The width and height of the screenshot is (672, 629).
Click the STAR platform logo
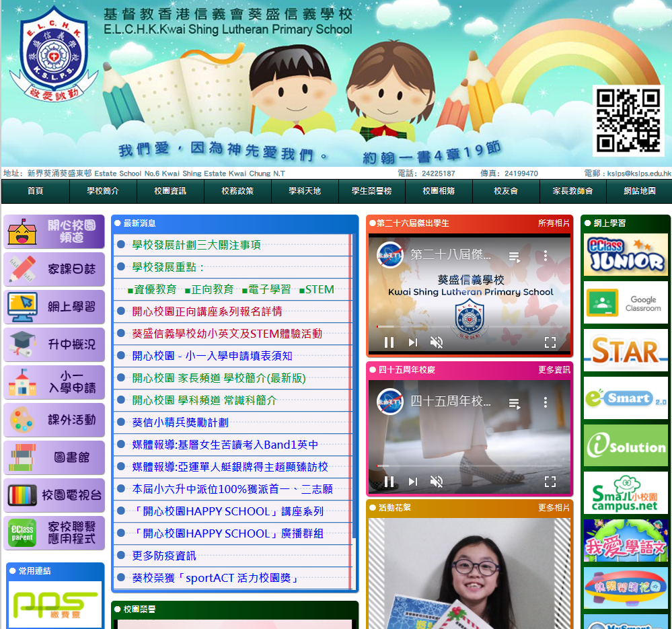626,350
